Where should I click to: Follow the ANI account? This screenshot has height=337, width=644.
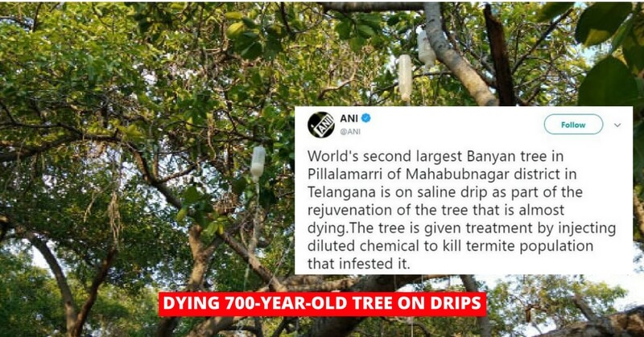(573, 125)
